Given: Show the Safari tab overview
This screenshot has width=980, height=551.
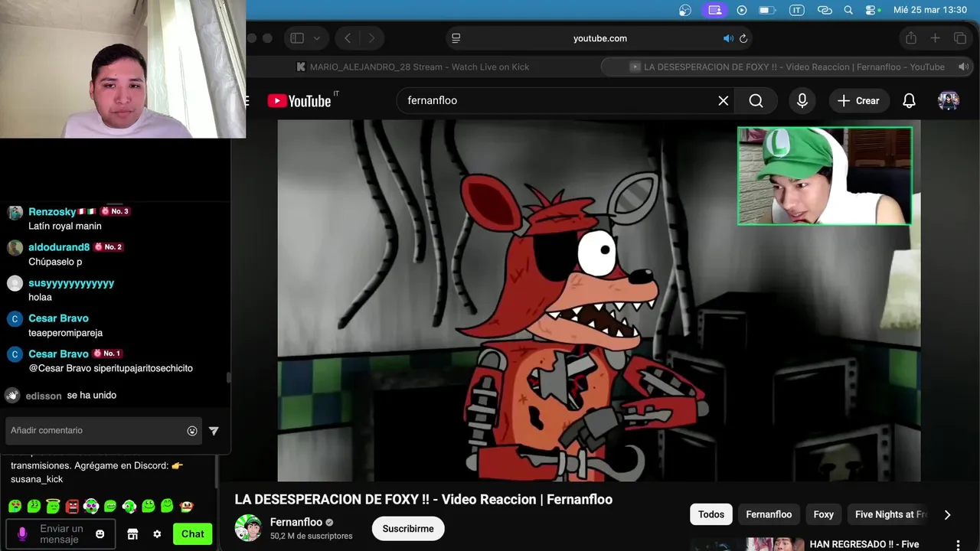Looking at the screenshot, I should (x=960, y=38).
